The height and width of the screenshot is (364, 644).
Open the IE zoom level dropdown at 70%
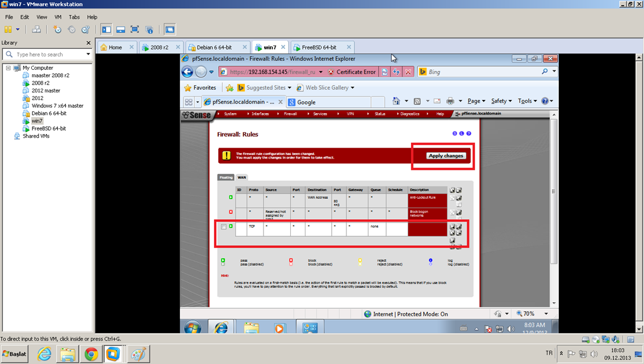pos(546,314)
